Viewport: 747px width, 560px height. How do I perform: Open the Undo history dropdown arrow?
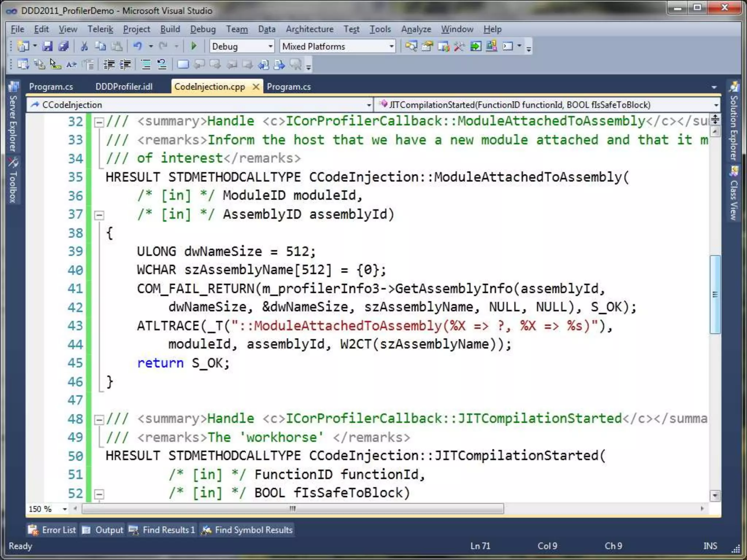coord(151,46)
